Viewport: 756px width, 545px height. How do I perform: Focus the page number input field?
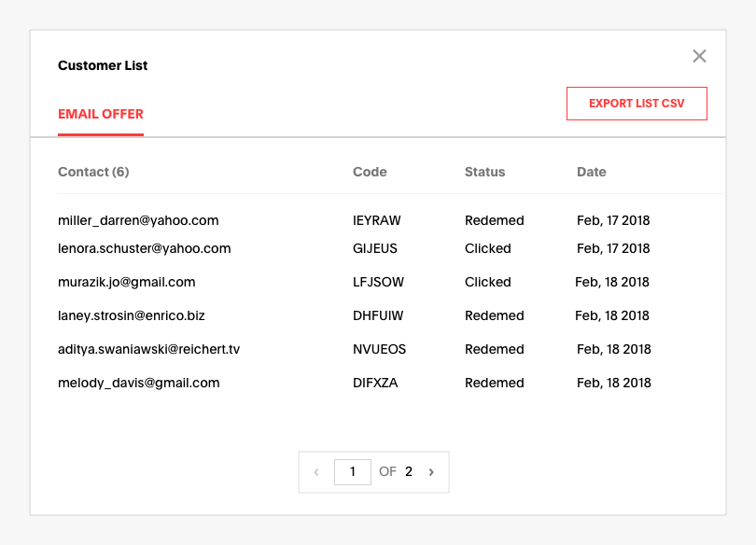click(x=353, y=472)
